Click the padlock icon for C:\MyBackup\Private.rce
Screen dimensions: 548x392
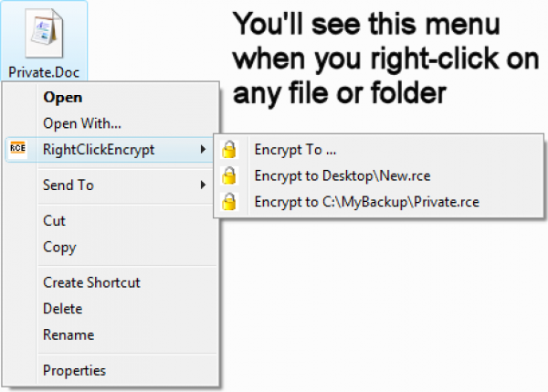230,202
